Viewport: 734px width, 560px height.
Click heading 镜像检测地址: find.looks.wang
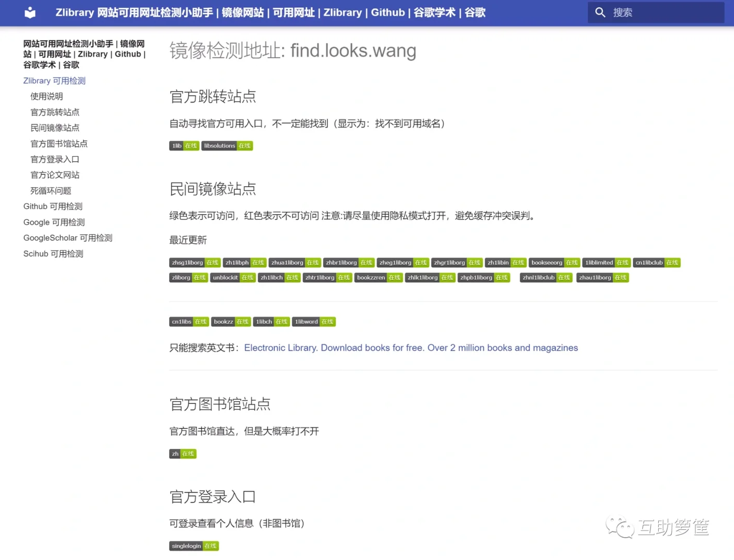[x=293, y=51]
